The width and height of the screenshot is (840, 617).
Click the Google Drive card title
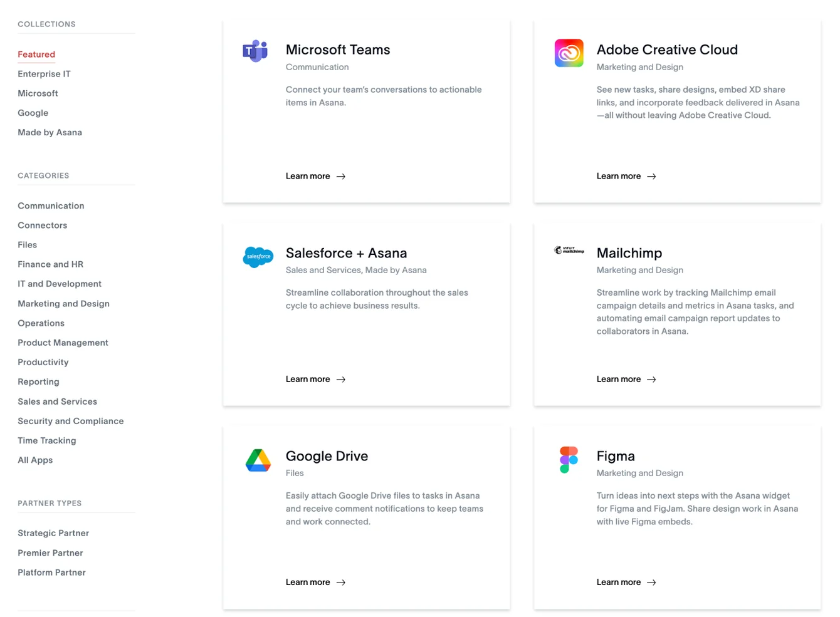point(327,456)
